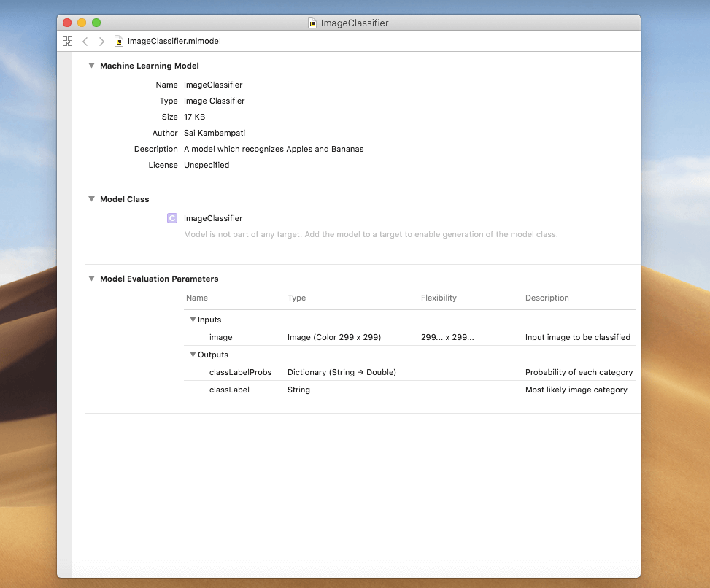Screen dimensions: 710x588
Task: Go back with the left chevron
Action: (85, 42)
